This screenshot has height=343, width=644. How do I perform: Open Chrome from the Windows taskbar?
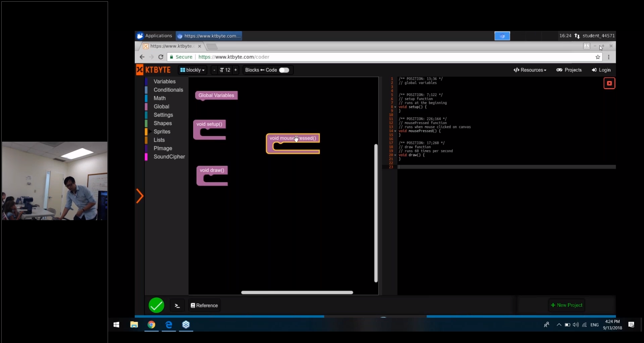(151, 325)
